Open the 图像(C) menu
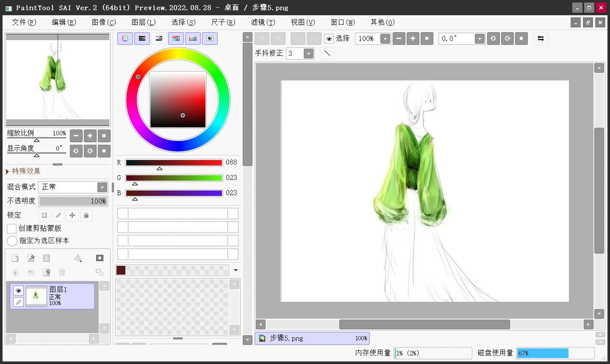 click(x=104, y=22)
